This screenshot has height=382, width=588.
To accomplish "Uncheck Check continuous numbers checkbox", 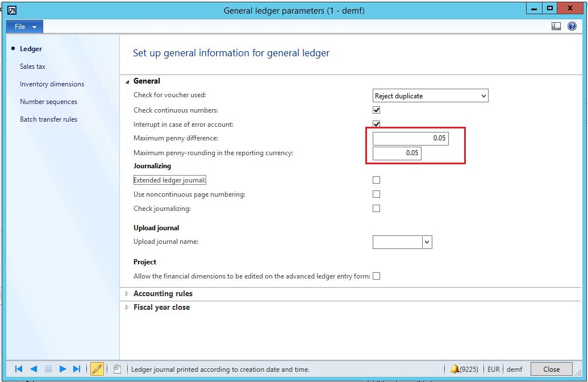I will point(376,110).
